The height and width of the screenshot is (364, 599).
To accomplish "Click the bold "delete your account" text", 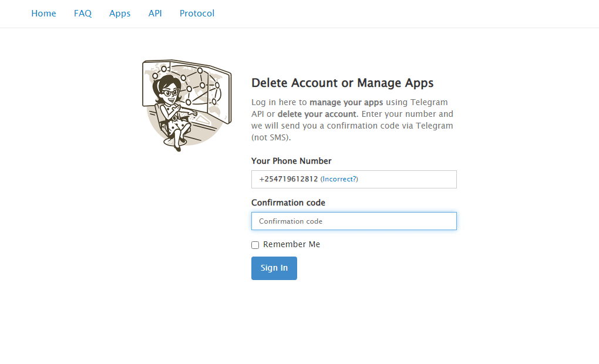I will pos(317,114).
